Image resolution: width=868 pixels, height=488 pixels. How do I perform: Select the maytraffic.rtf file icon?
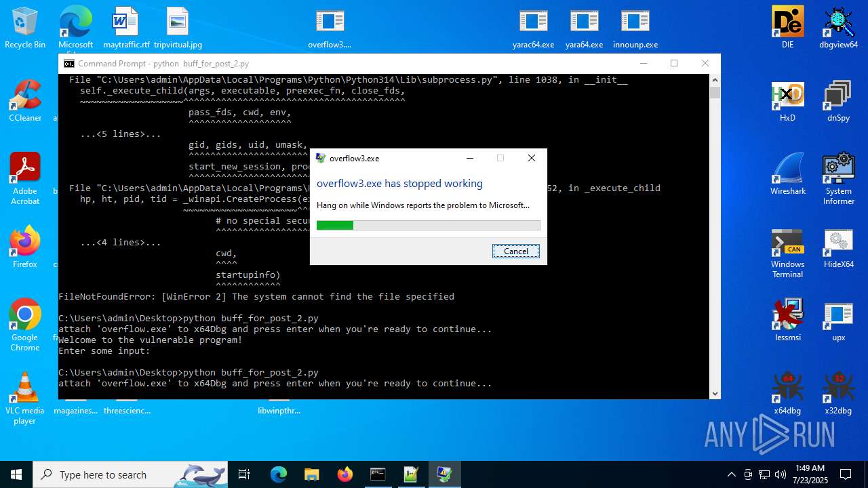tap(126, 28)
